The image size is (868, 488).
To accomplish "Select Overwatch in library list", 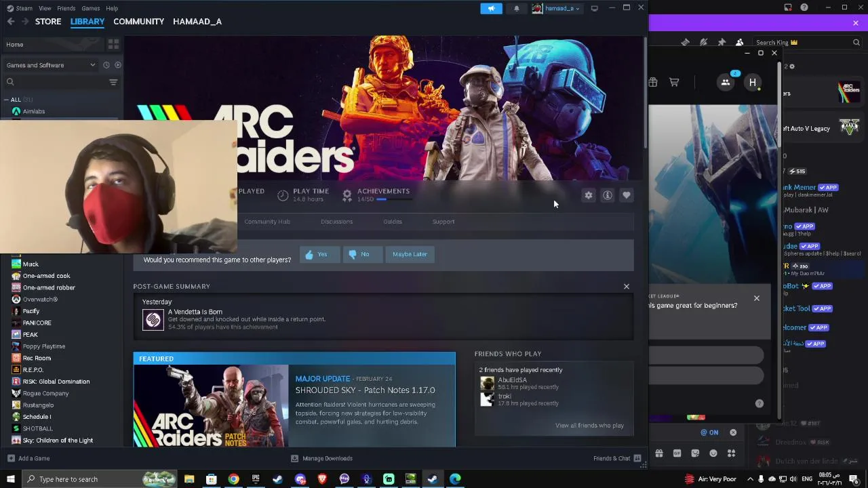I will coord(40,300).
